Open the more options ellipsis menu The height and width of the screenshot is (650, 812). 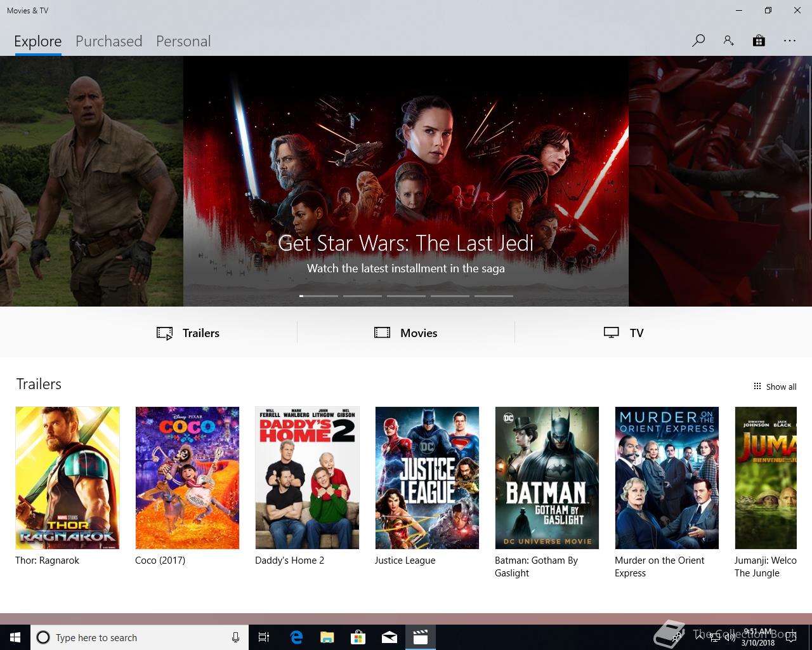click(789, 41)
